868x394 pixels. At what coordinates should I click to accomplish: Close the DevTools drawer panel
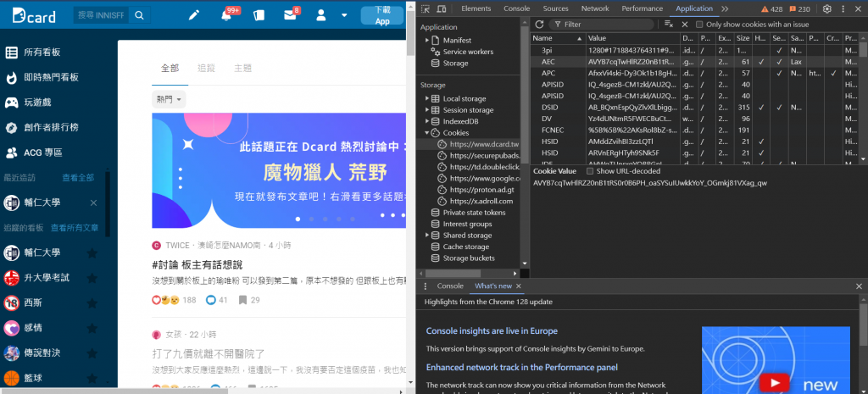click(860, 286)
